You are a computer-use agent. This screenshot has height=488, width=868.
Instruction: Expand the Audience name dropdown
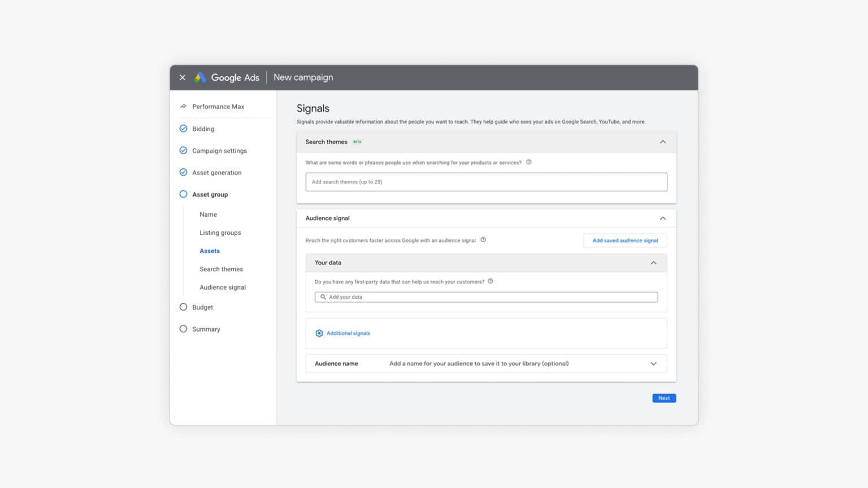tap(653, 363)
